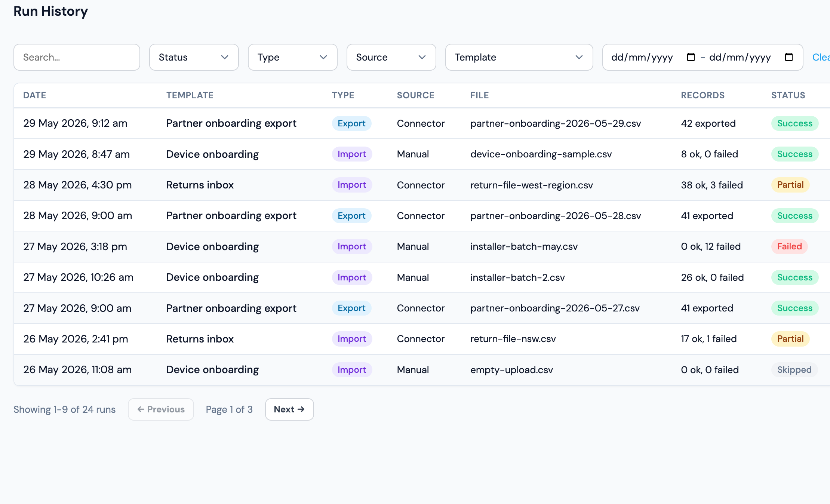The image size is (830, 504).
Task: Click the STATUS column header
Action: pyautogui.click(x=788, y=95)
